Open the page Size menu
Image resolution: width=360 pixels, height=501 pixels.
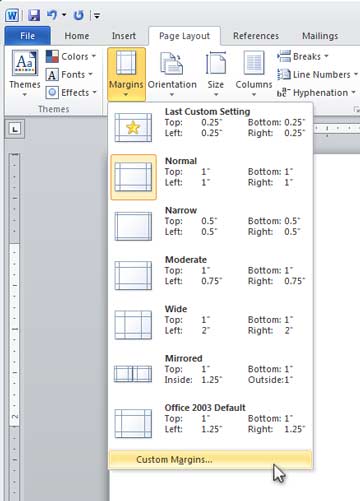[216, 74]
